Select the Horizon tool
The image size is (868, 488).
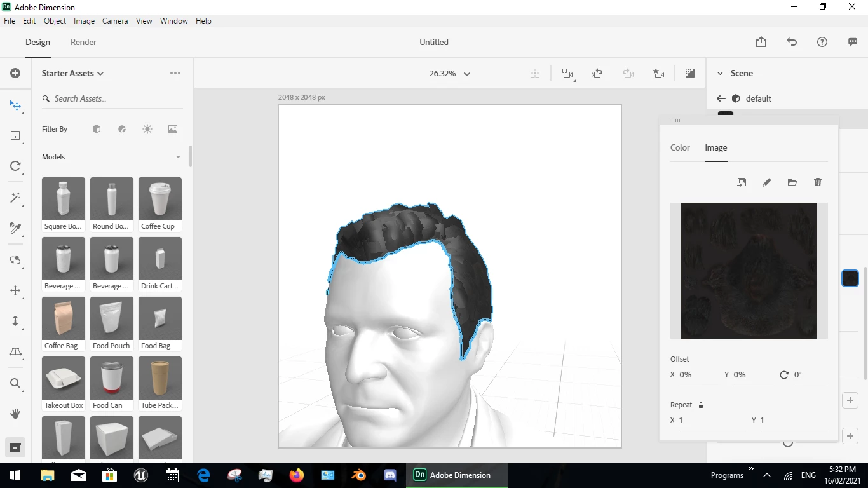coord(15,351)
